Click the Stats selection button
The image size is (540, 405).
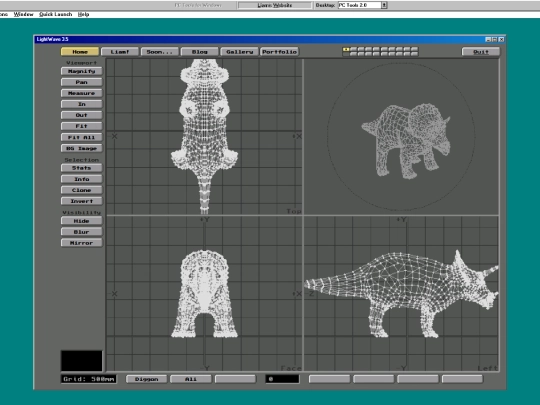pos(82,168)
